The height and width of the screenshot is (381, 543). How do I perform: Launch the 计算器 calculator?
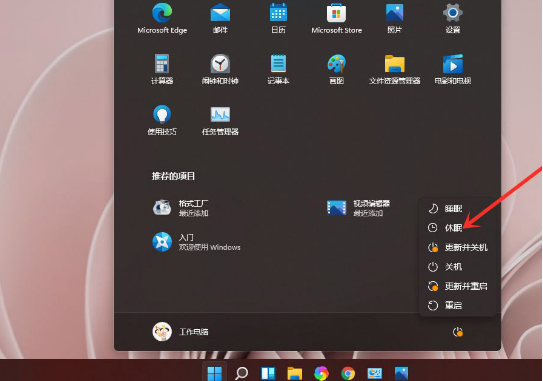click(x=162, y=69)
